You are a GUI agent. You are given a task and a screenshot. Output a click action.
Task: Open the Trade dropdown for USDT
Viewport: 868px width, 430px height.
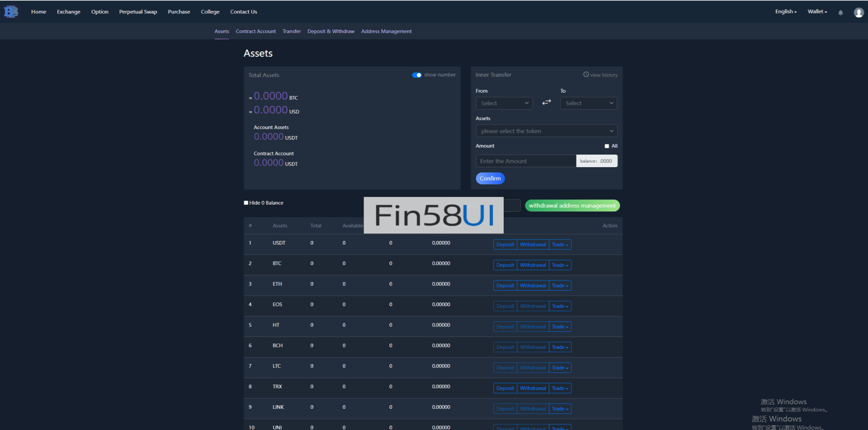click(x=560, y=245)
